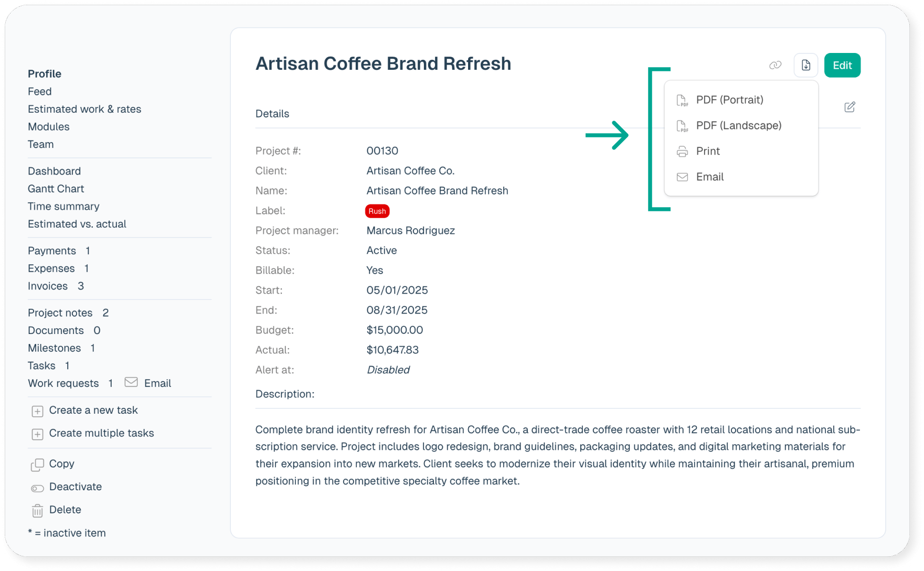The height and width of the screenshot is (571, 924).
Task: Click the Copy project icon
Action: (37, 465)
